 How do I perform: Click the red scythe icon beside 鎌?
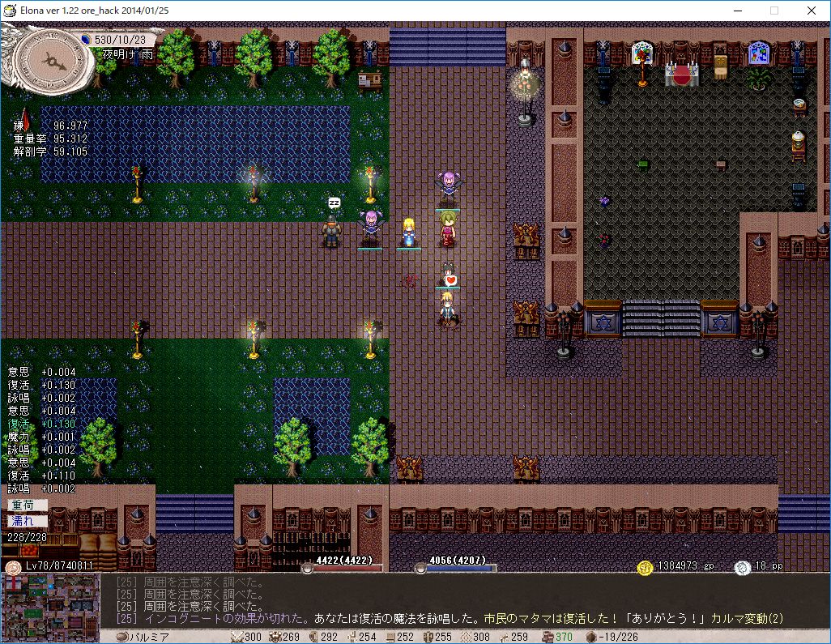pyautogui.click(x=23, y=119)
